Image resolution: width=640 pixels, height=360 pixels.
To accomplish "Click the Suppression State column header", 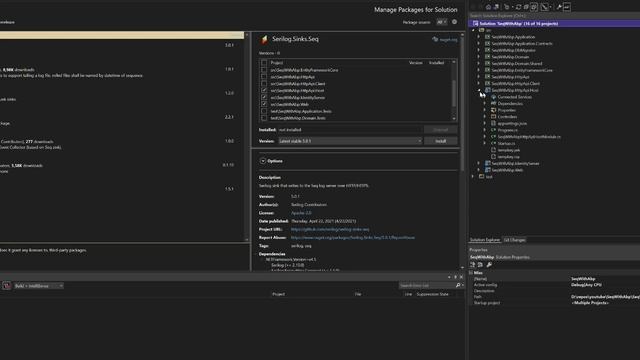I will point(433,294).
